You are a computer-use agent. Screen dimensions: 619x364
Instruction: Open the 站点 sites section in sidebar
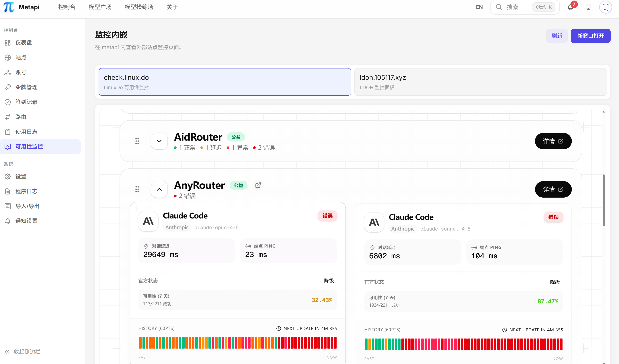tap(7, 57)
